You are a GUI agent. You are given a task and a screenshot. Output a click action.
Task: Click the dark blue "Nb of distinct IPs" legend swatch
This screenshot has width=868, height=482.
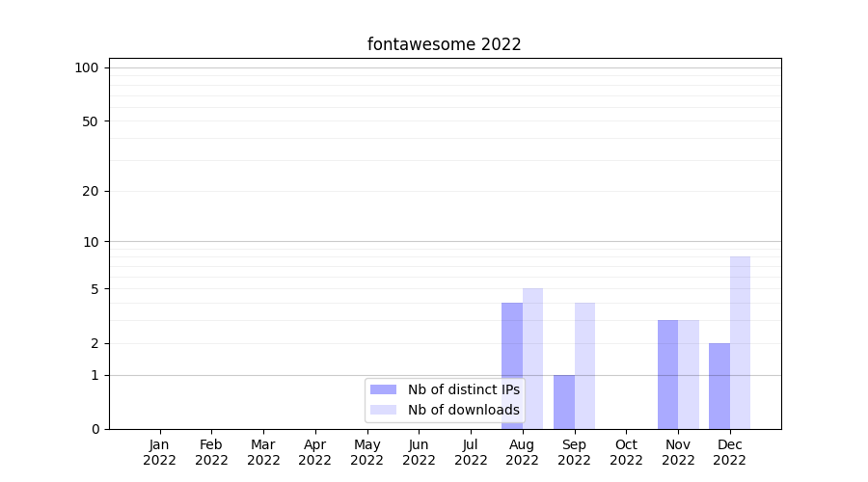click(x=383, y=389)
